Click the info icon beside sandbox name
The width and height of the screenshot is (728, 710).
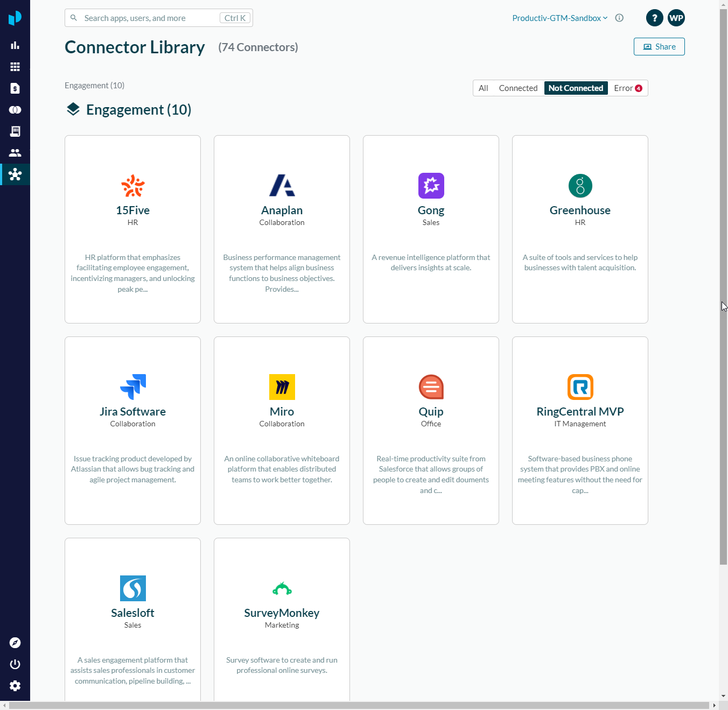tap(619, 18)
